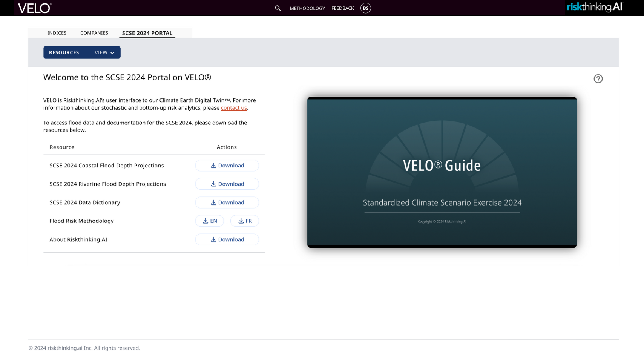The width and height of the screenshot is (644, 362).
Task: Download Riverine Flood Depth Projections
Action: [x=227, y=184]
